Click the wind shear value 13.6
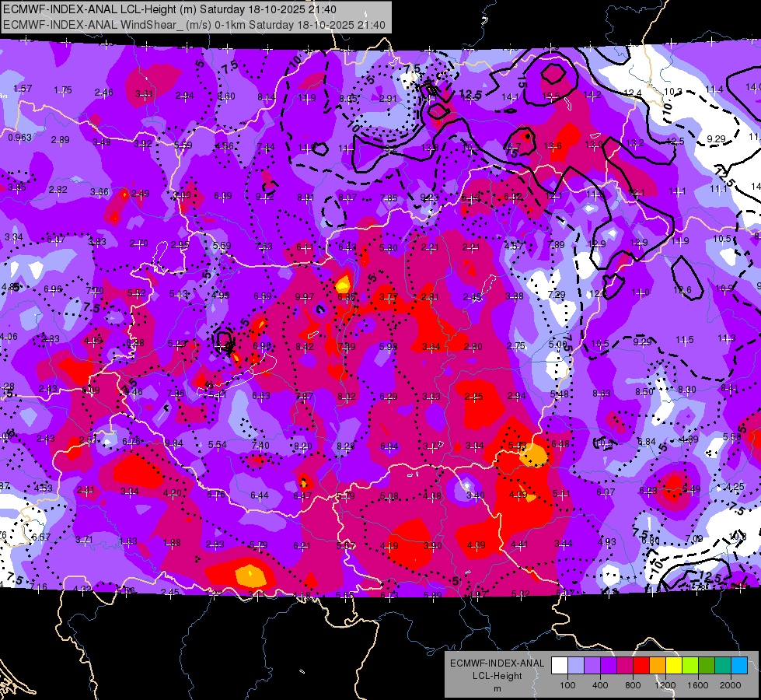Viewport: 761px width, 700px height. pyautogui.click(x=553, y=145)
